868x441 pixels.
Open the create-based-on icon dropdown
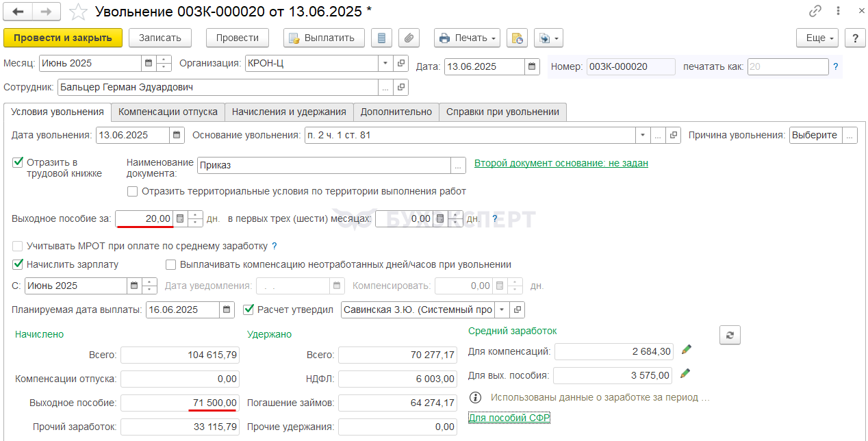pyautogui.click(x=548, y=38)
